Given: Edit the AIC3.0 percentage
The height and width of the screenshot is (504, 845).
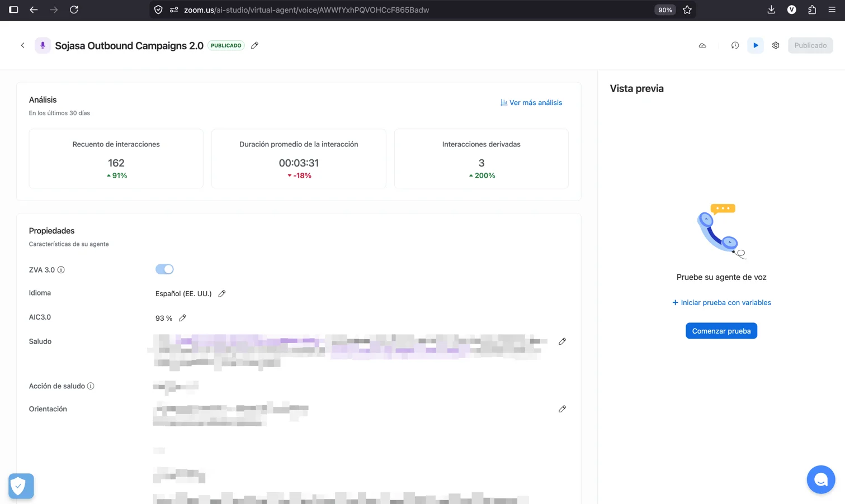Looking at the screenshot, I should click(x=182, y=318).
